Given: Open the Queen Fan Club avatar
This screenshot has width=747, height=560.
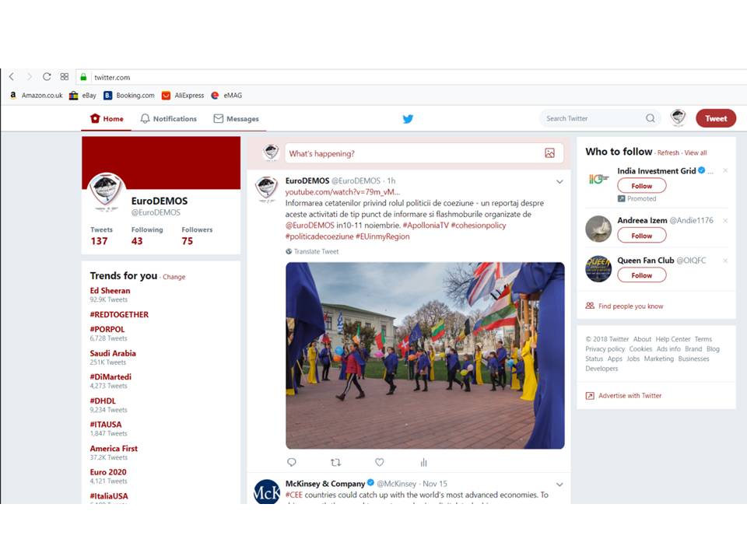Looking at the screenshot, I should click(598, 268).
